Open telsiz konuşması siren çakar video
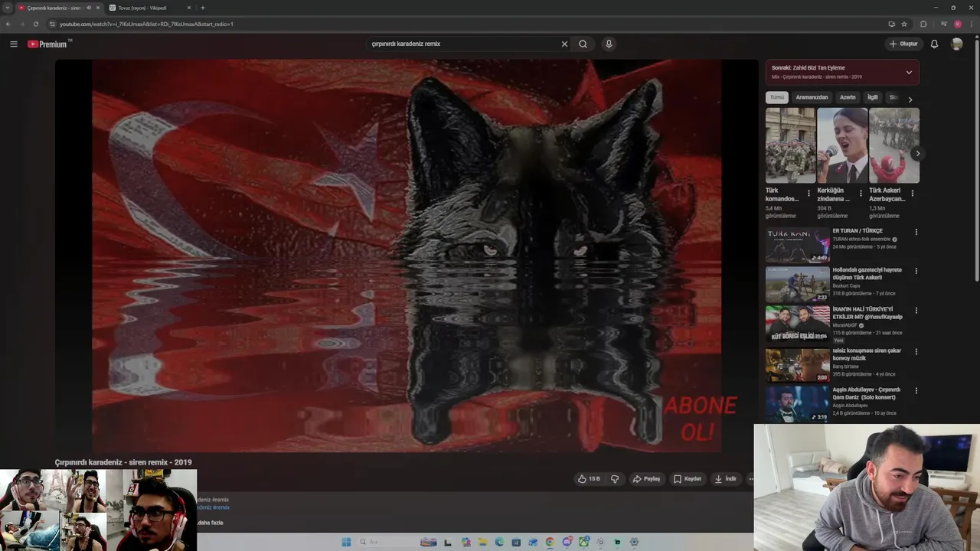 [798, 364]
